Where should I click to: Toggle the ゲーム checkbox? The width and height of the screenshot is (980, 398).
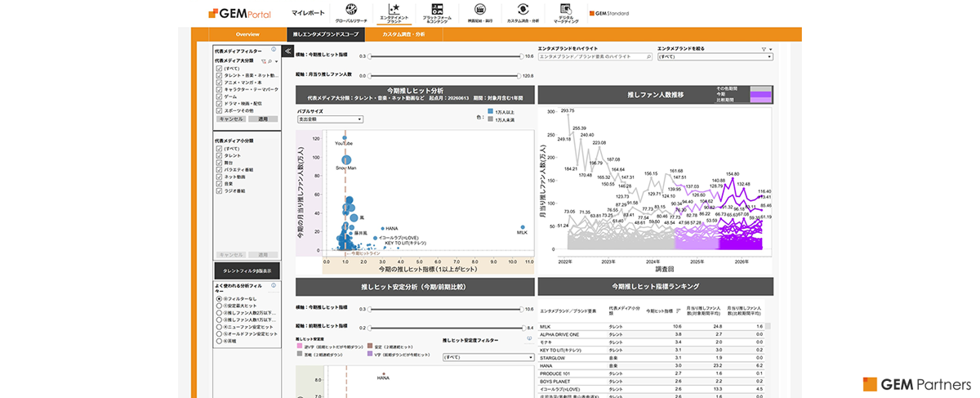pyautogui.click(x=219, y=96)
